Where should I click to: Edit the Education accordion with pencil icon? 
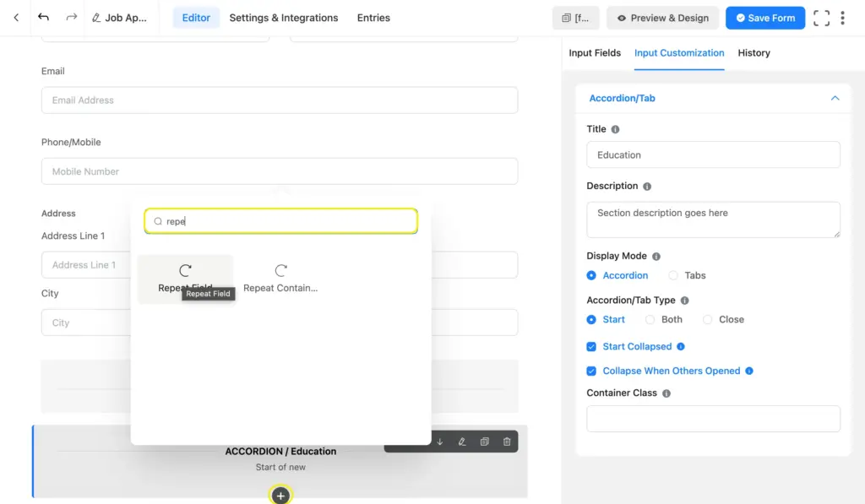tap(462, 442)
